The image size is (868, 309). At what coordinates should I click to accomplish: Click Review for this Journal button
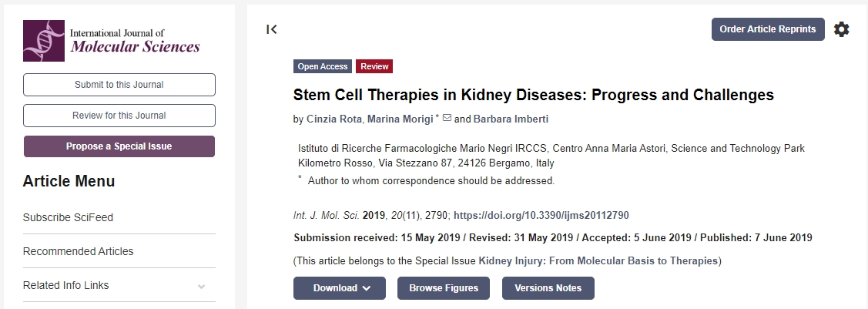click(x=119, y=116)
